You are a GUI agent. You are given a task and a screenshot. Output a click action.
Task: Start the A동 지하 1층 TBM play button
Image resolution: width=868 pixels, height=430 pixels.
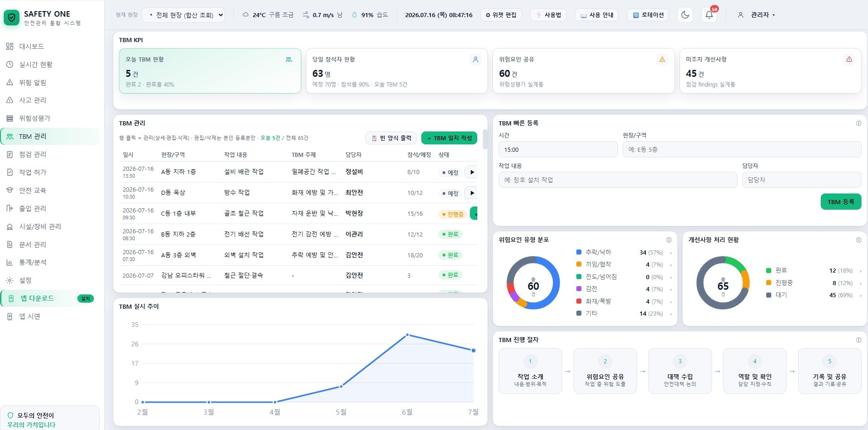pyautogui.click(x=471, y=172)
